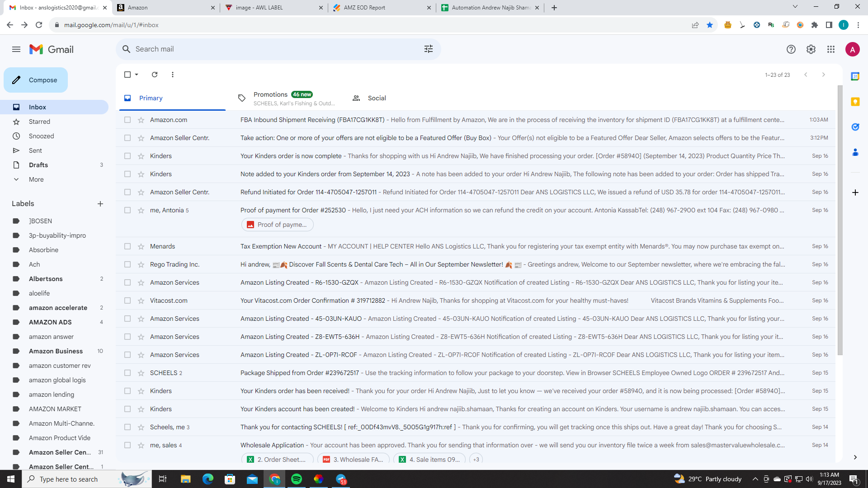868x488 pixels.
Task: Check the Wholesale Application email checkbox
Action: [127, 445]
